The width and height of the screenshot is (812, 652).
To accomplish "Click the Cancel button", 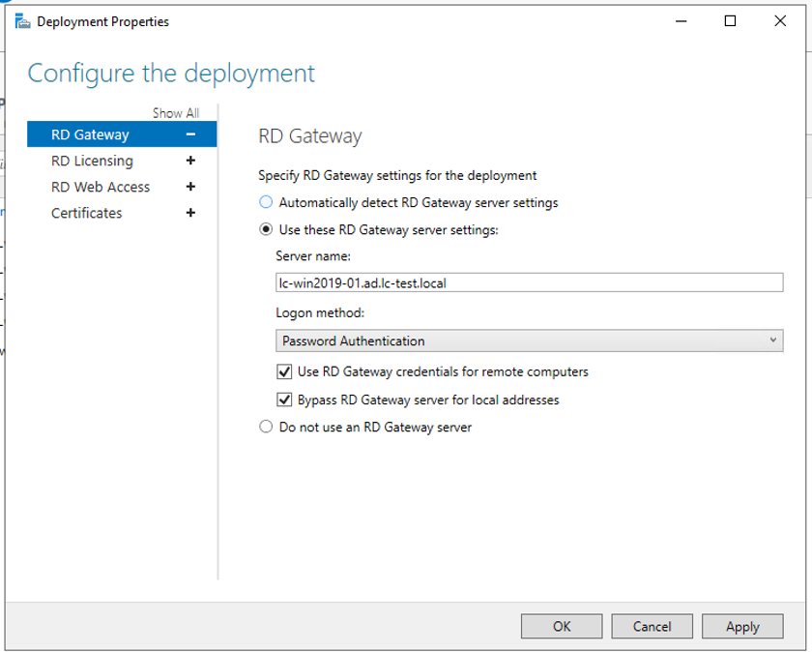I will (x=652, y=626).
